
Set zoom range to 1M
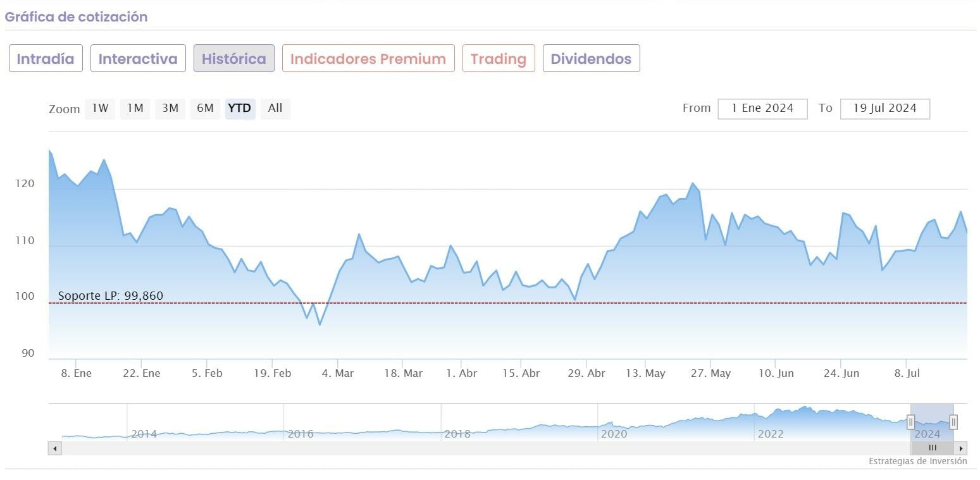pyautogui.click(x=135, y=108)
